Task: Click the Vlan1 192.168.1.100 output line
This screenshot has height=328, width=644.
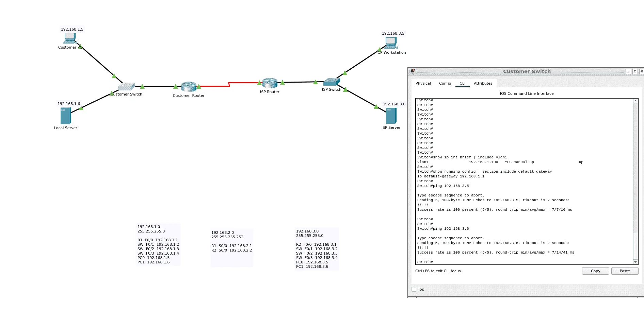Action: point(500,162)
